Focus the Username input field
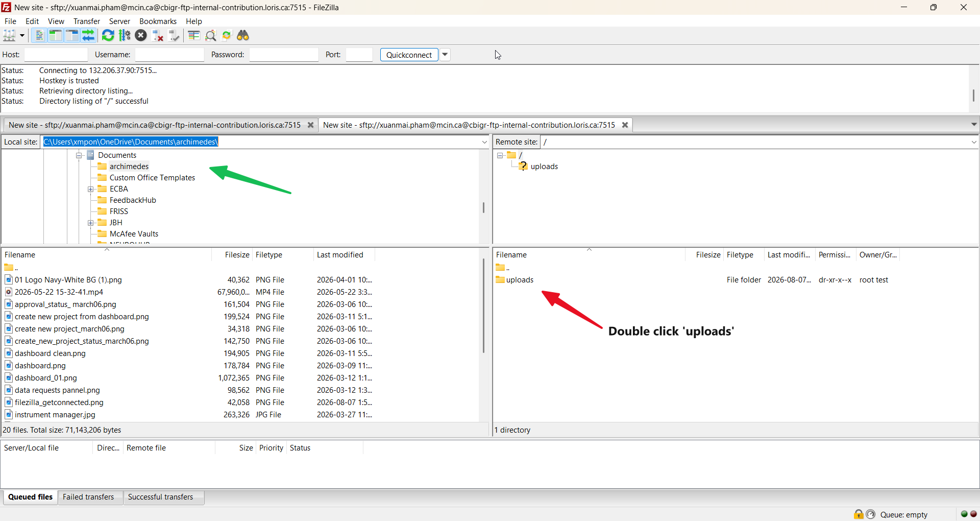Screen dimensions: 980x521 point(169,55)
